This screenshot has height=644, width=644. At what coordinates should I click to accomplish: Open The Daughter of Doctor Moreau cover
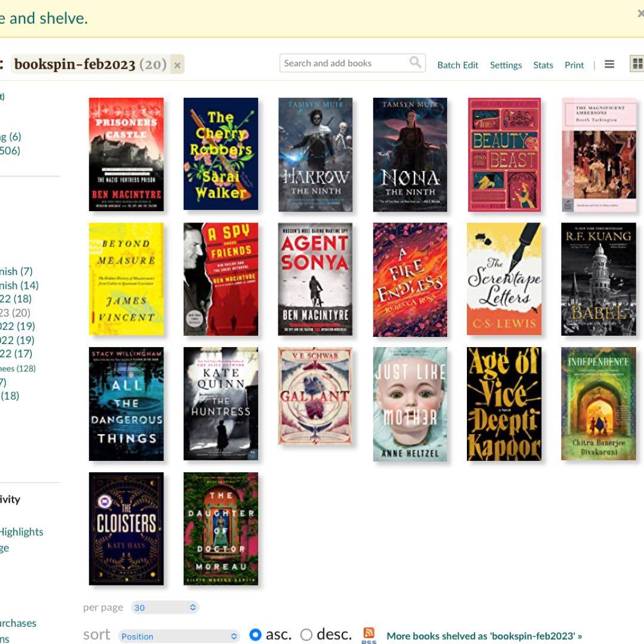click(221, 528)
